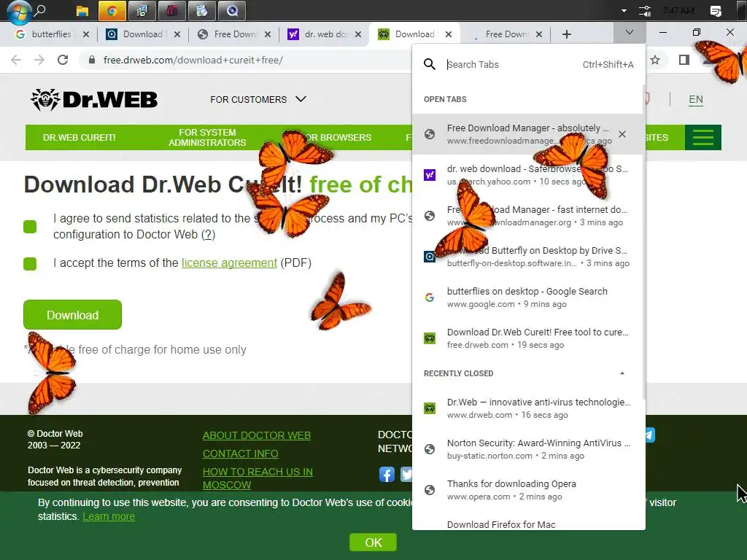Reopen Norton Security closed tab
The width and height of the screenshot is (747, 560).
[527, 449]
